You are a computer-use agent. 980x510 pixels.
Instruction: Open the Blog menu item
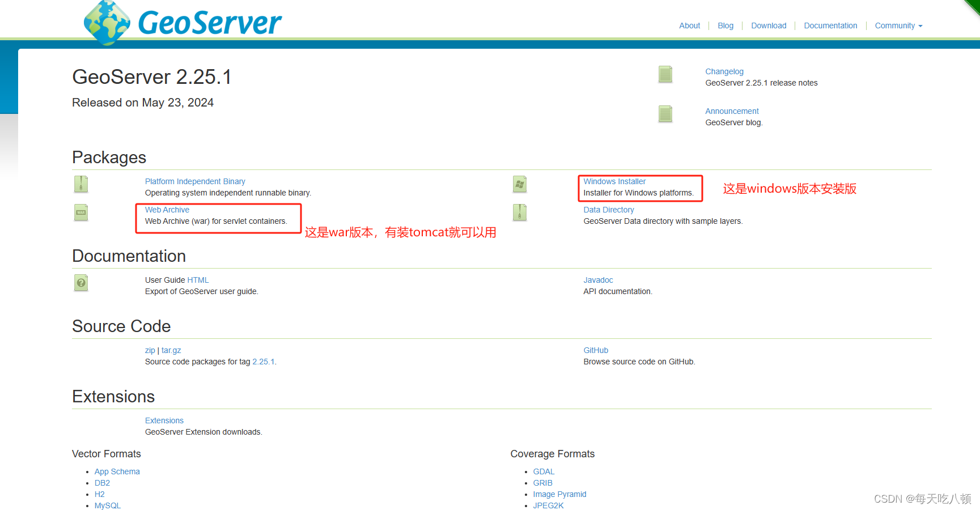(x=726, y=25)
